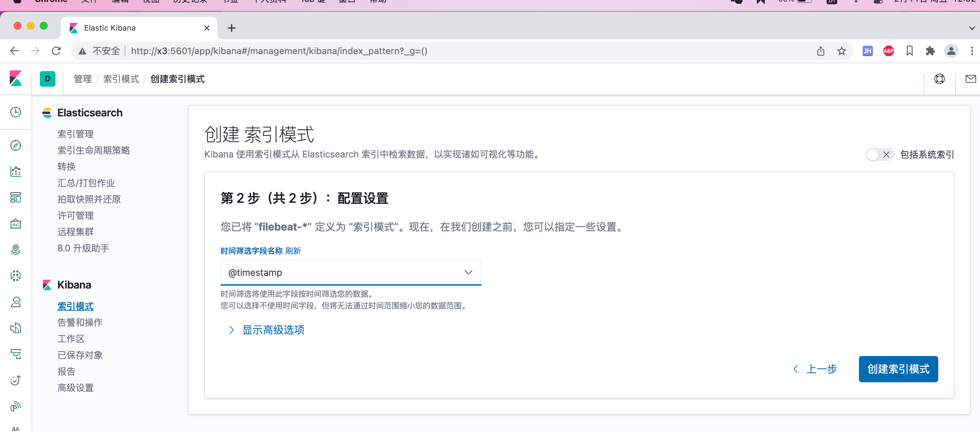Open the tab search chevron in Chrome

tap(972, 28)
